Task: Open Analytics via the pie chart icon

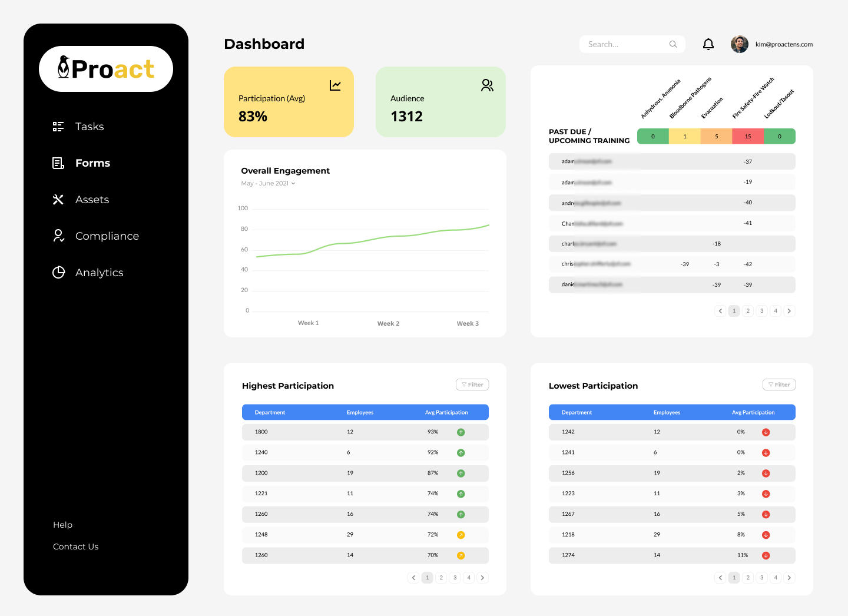Action: (x=58, y=272)
